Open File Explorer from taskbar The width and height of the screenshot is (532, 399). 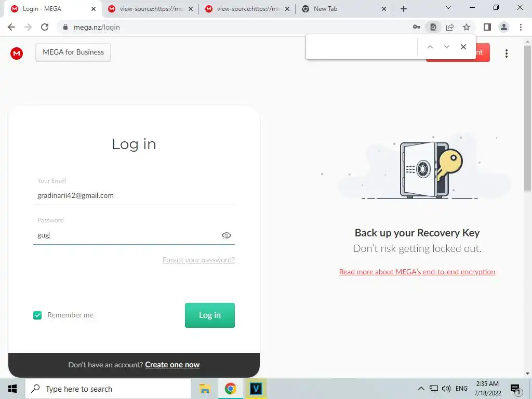[x=205, y=389]
